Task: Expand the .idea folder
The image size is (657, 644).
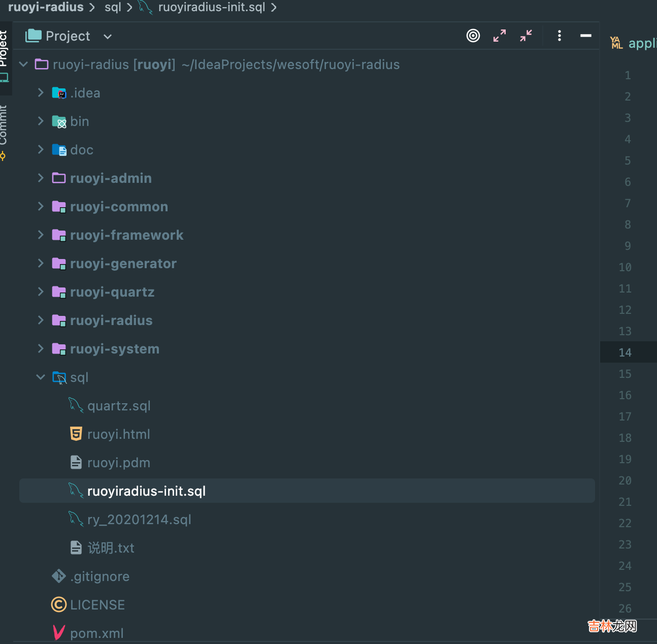Action: [41, 92]
